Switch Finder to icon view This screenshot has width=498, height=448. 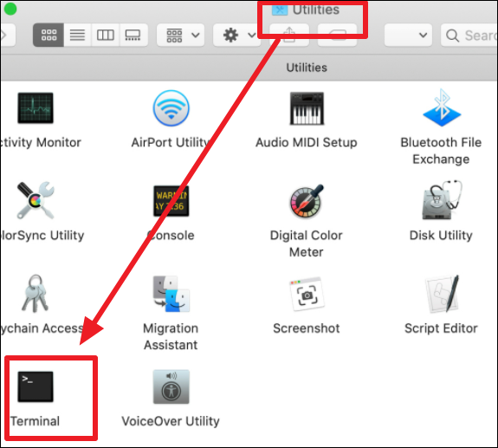[x=49, y=35]
